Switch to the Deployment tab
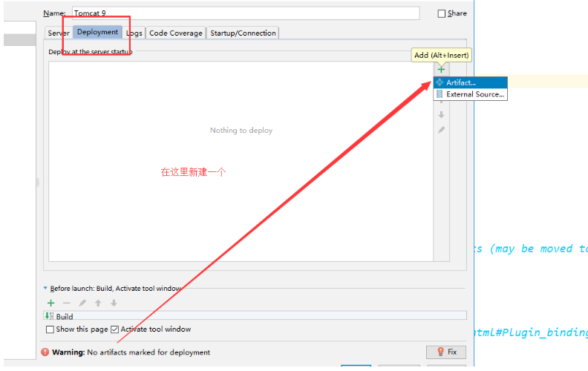The image size is (588, 371). click(97, 32)
